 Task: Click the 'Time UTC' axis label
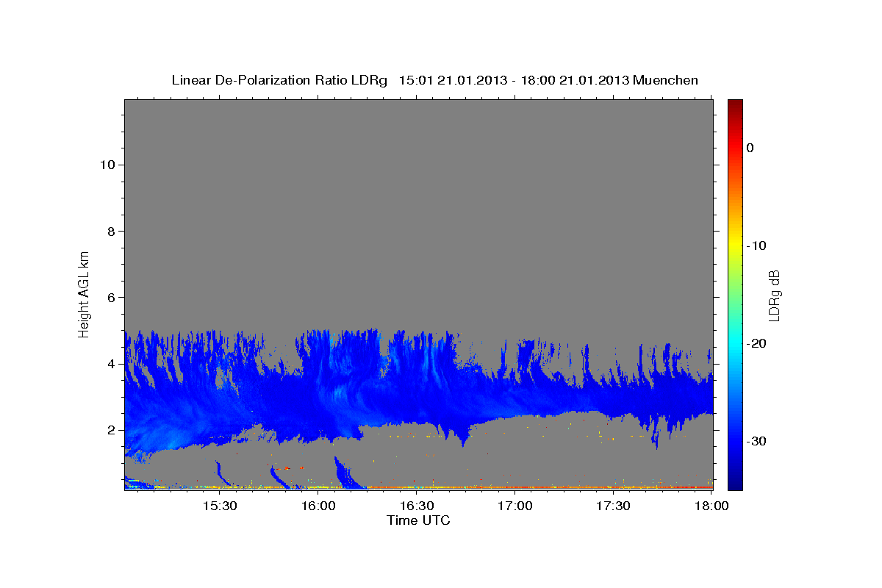(418, 520)
